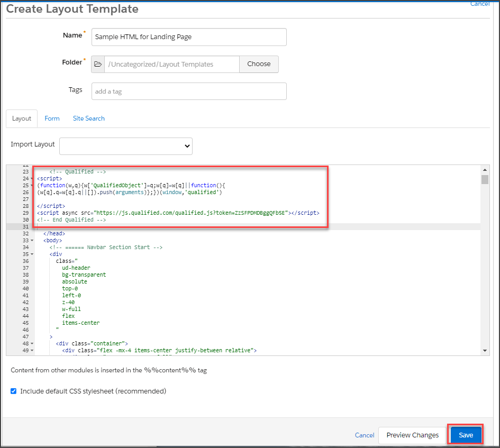Save the layout template
Screen dimensions: 500x448
click(x=466, y=435)
